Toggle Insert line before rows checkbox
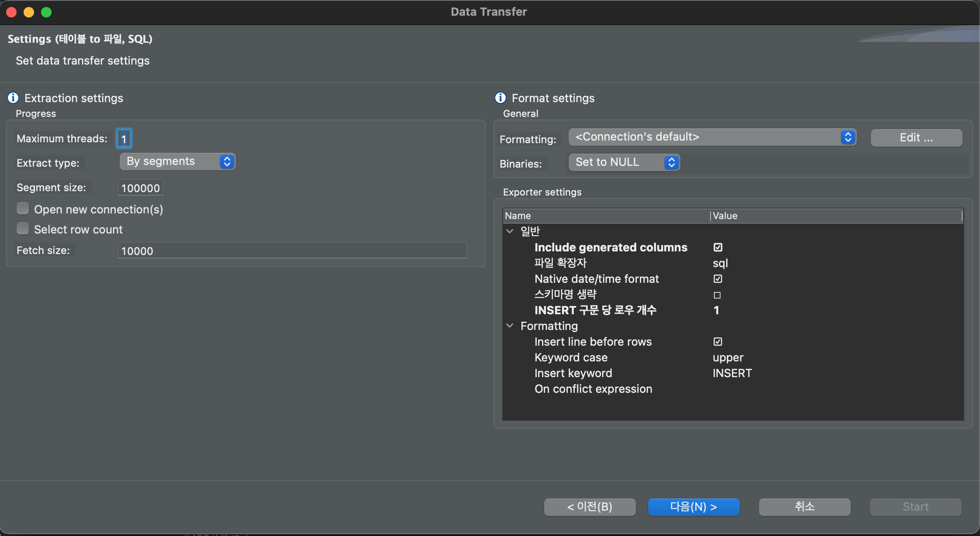The image size is (980, 536). (x=718, y=342)
